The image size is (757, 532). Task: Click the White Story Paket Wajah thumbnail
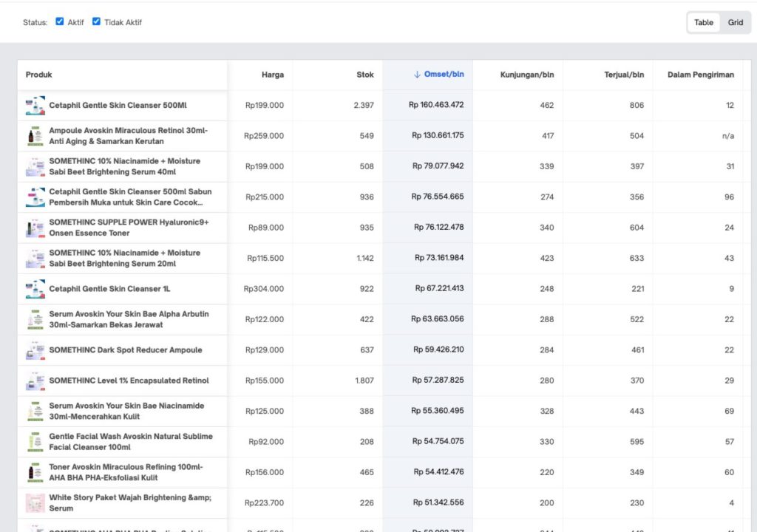pyautogui.click(x=35, y=503)
